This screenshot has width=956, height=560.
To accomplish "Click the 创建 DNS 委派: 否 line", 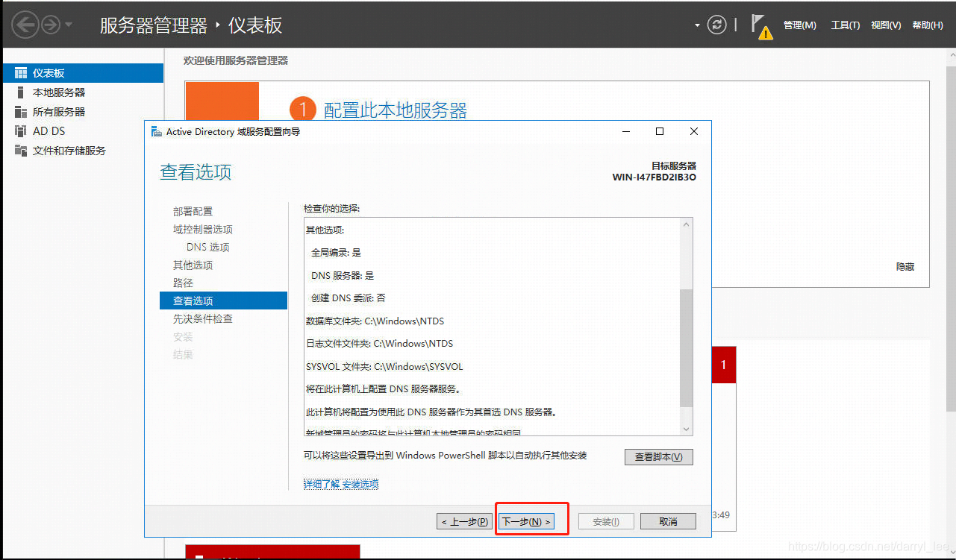I will (348, 298).
